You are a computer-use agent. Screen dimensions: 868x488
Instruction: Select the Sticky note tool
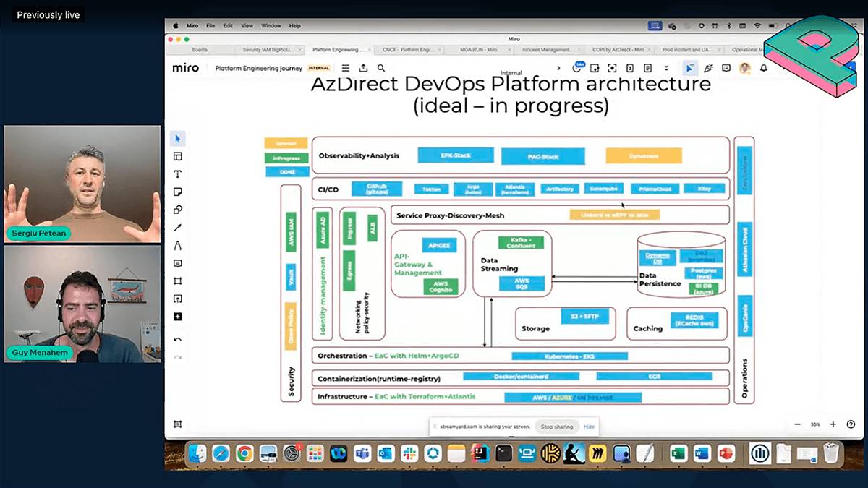point(178,192)
